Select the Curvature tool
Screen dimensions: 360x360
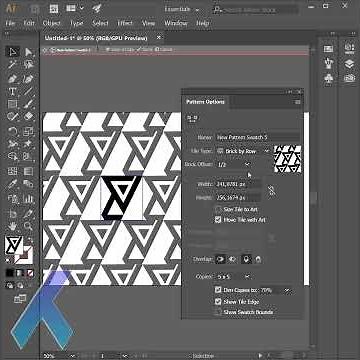tap(29, 79)
